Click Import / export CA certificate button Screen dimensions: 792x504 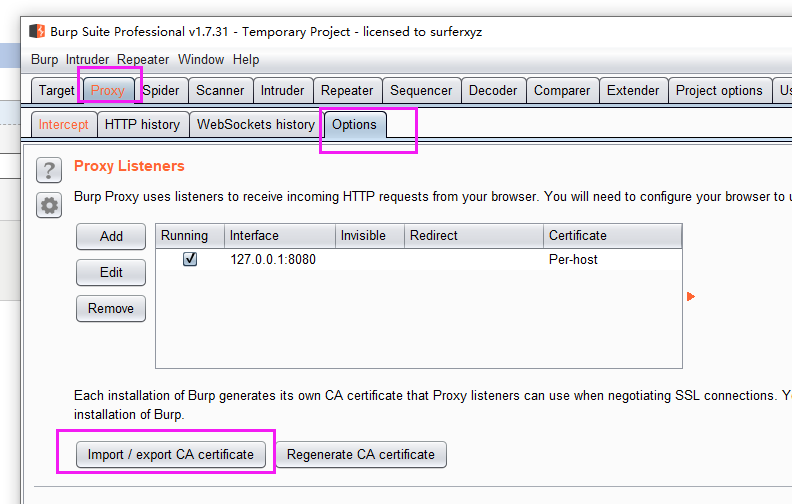coord(171,455)
